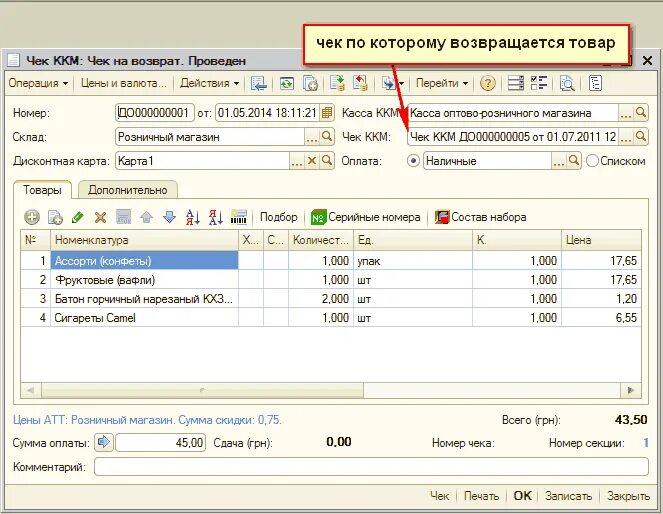The height and width of the screenshot is (514, 663).
Task: Click magnifier icon of Касса ККМ field
Action: click(x=641, y=113)
